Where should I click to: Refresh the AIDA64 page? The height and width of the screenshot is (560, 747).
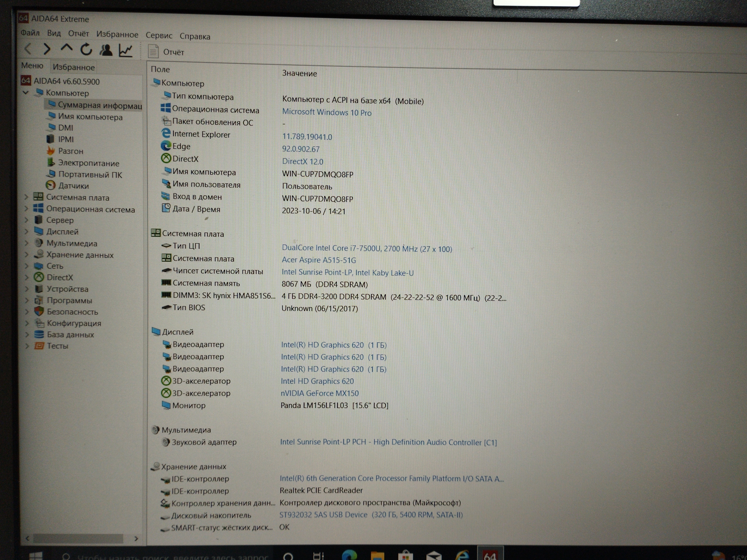(x=86, y=49)
